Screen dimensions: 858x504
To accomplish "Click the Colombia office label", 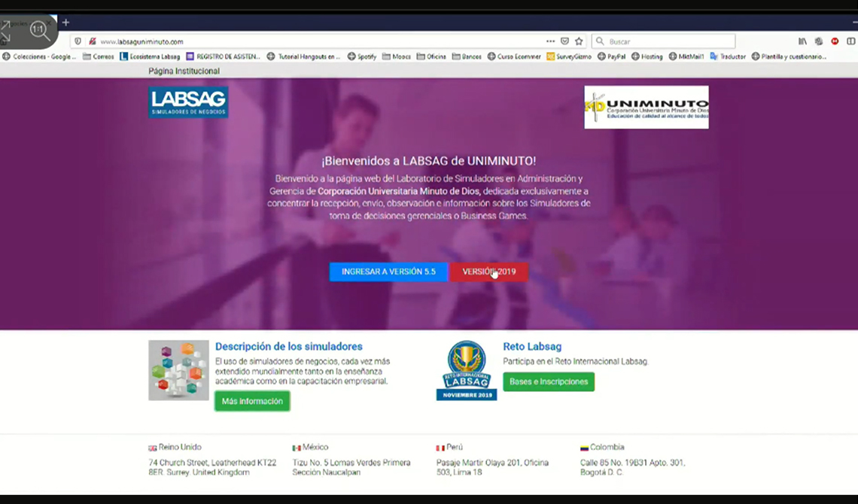I will point(602,447).
